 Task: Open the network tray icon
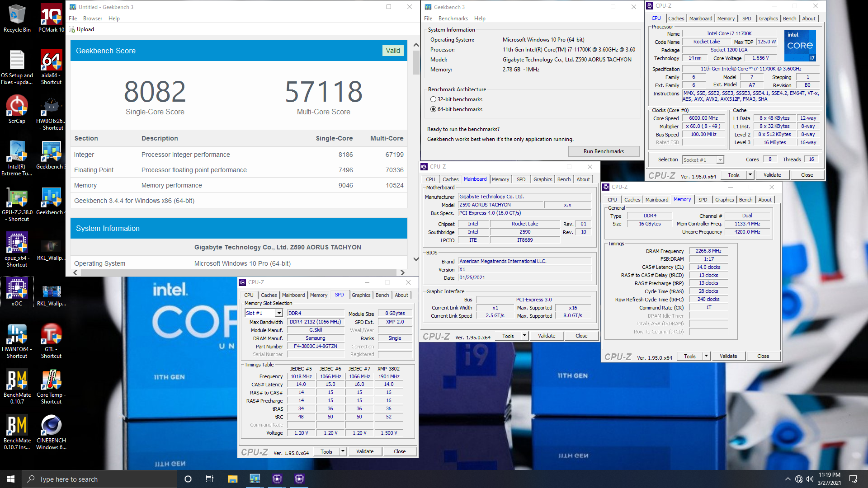click(x=799, y=479)
